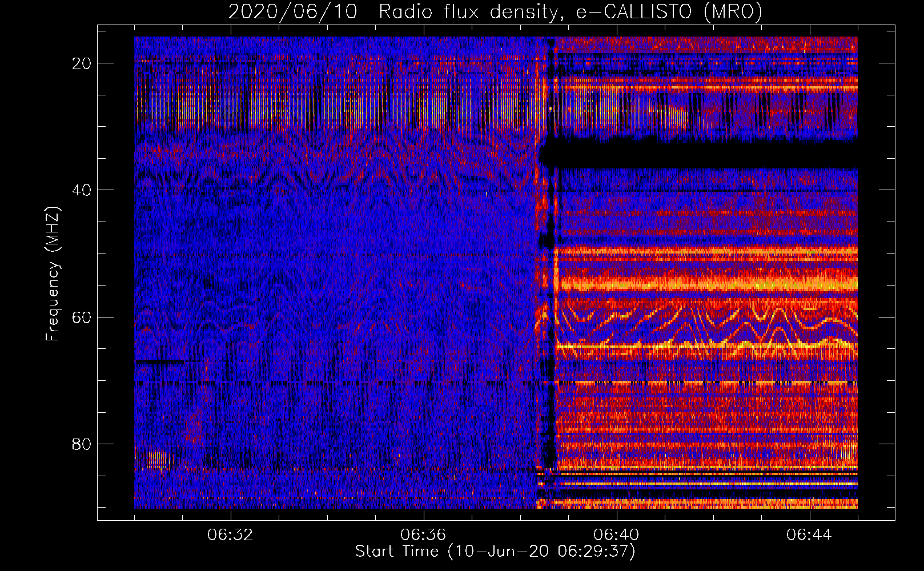The image size is (924, 571).
Task: Click the 06:40 time tick label
Action: point(616,535)
